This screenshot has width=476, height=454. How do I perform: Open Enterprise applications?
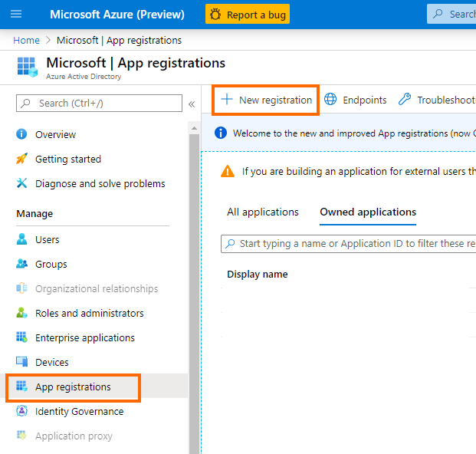(x=84, y=337)
